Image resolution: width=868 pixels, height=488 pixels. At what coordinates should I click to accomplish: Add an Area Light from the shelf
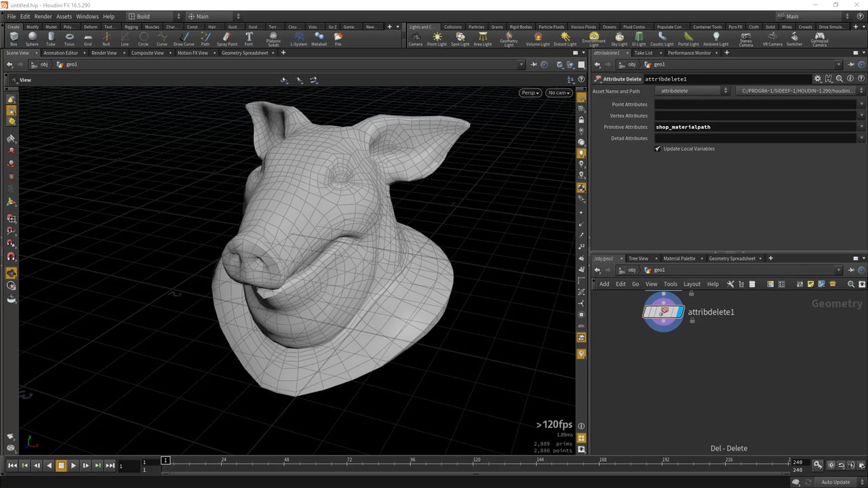click(x=483, y=39)
